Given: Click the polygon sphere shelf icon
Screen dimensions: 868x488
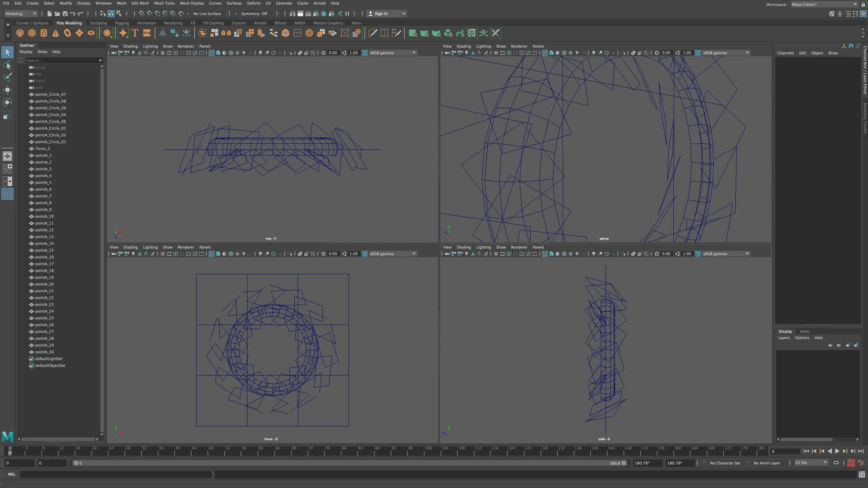Looking at the screenshot, I should (20, 33).
